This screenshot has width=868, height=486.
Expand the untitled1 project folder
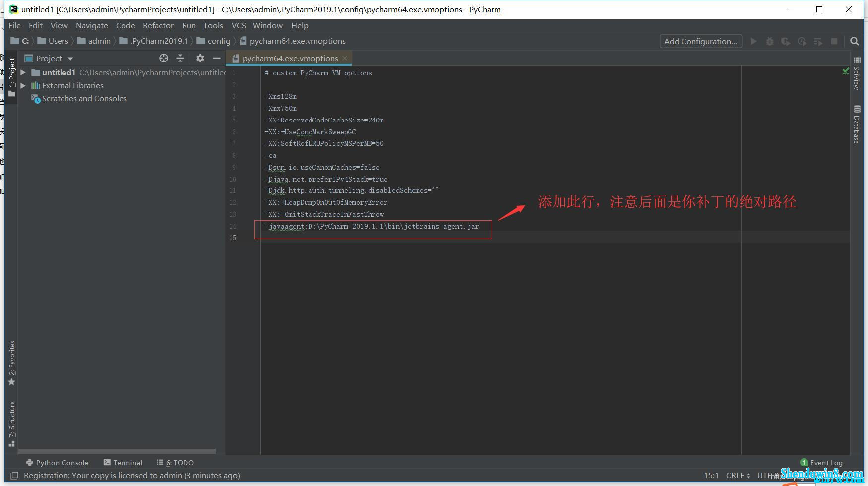[23, 72]
